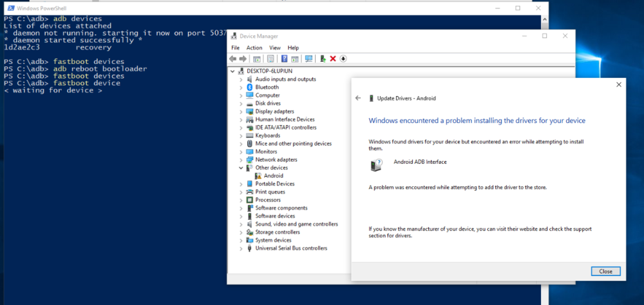The width and height of the screenshot is (644, 305).
Task: Expand the Network adapters category
Action: click(241, 159)
